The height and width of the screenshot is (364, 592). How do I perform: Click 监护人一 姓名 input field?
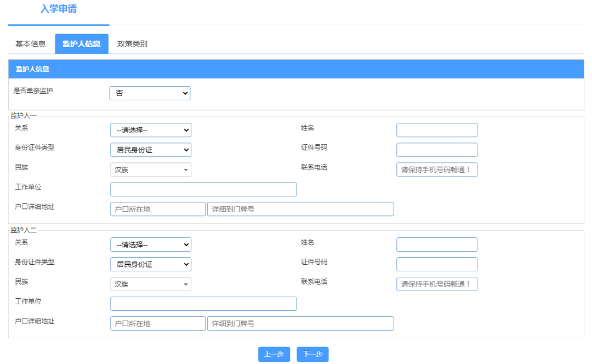click(436, 130)
